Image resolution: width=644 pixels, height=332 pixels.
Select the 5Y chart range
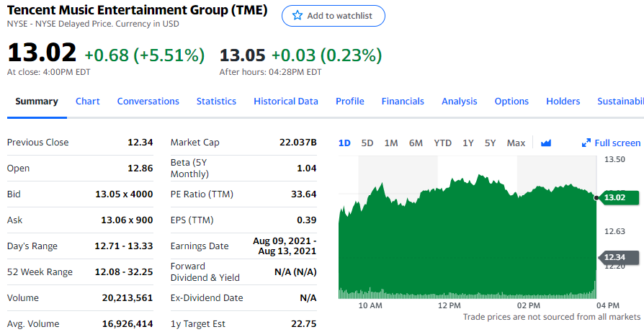point(490,143)
